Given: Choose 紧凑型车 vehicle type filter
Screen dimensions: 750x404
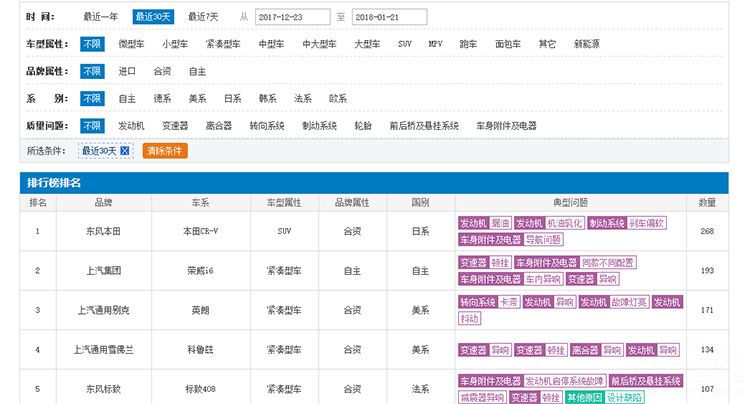Looking at the screenshot, I should point(221,44).
